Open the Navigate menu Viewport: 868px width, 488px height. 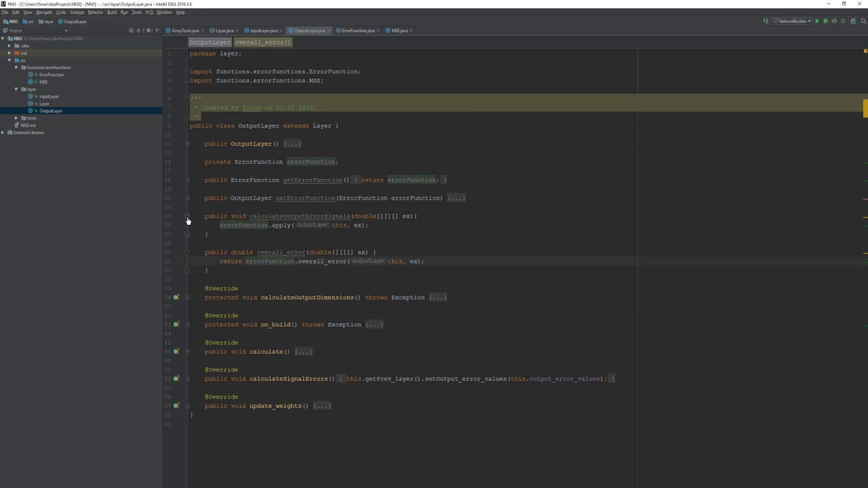(44, 12)
